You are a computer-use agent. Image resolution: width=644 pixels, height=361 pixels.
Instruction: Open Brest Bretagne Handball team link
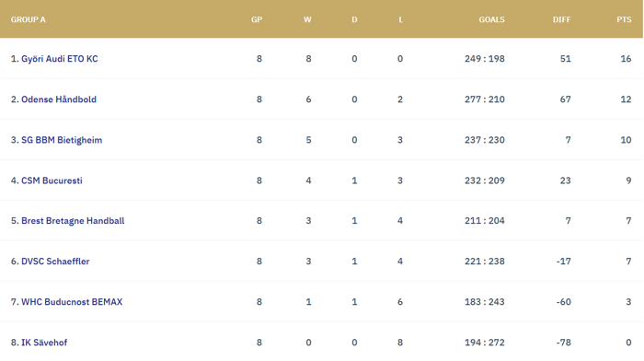pyautogui.click(x=73, y=221)
